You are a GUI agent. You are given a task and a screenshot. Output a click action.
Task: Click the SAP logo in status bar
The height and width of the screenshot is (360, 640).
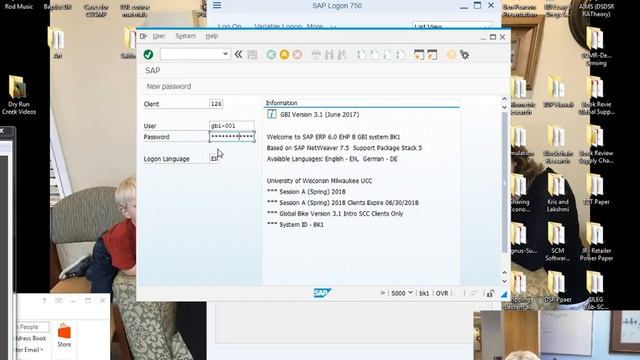coord(322,293)
